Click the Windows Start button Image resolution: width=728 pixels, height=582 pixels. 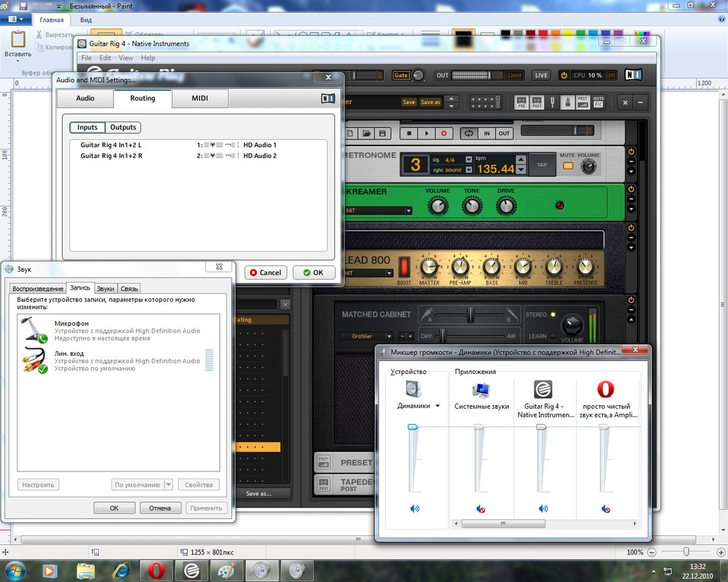pos(15,570)
